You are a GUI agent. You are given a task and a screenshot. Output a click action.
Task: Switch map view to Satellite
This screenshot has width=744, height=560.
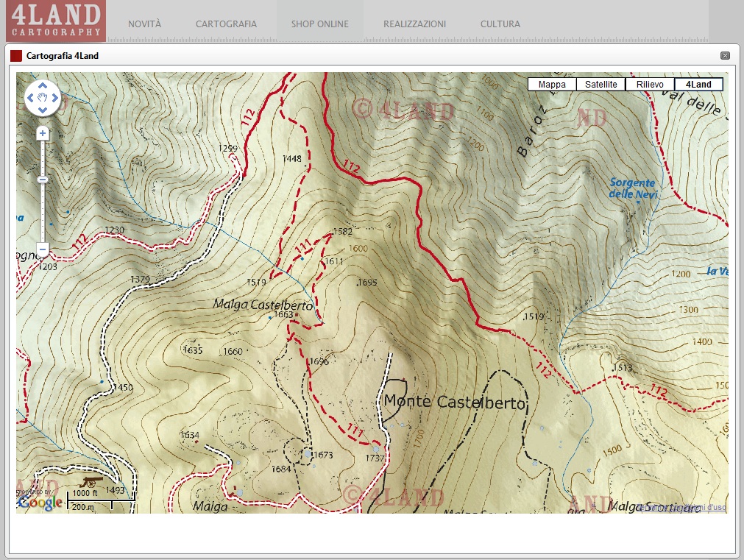(x=600, y=84)
